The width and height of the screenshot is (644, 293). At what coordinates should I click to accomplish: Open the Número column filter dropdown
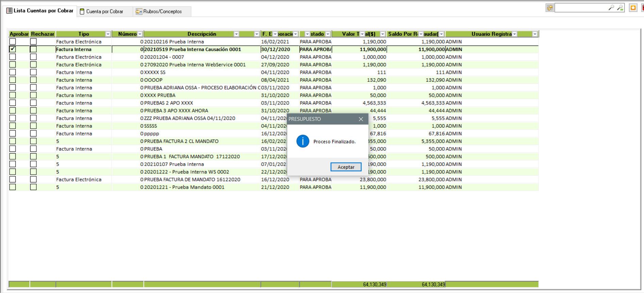[140, 34]
